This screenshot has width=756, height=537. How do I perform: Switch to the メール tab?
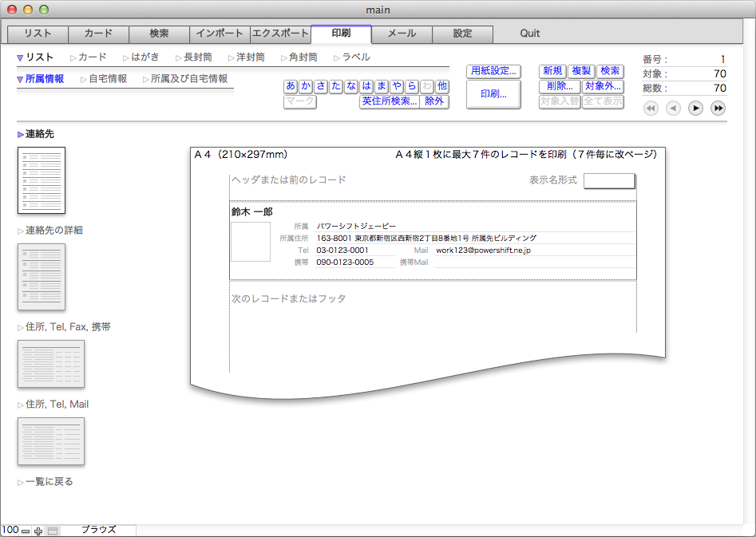pos(402,34)
